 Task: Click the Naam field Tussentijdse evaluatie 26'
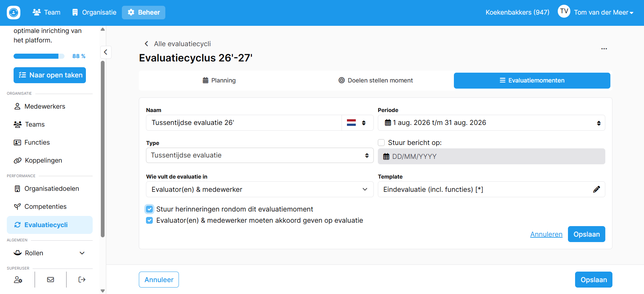click(244, 123)
